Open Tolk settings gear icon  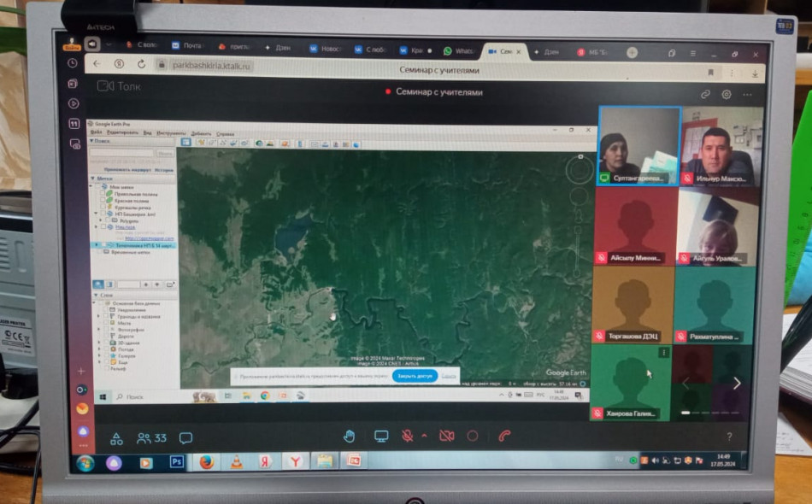coord(726,94)
